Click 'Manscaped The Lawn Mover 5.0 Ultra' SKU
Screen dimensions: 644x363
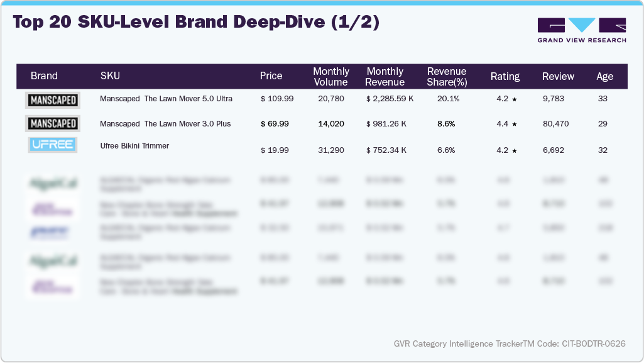[x=166, y=99]
